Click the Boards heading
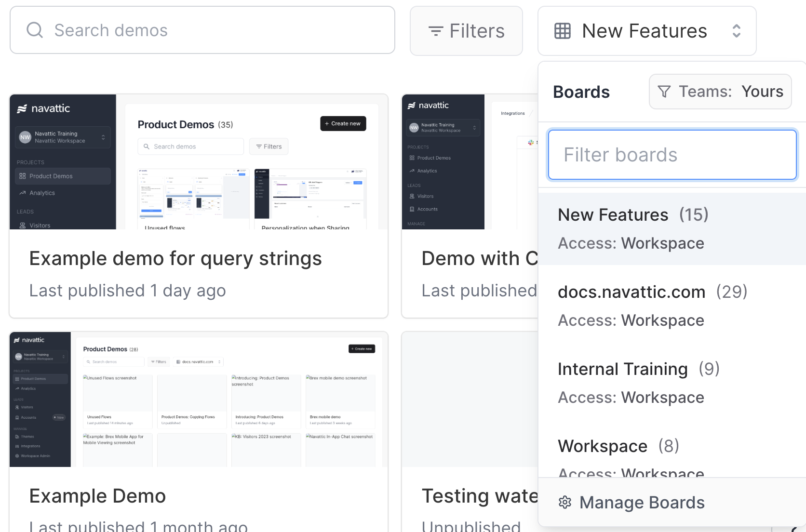 pyautogui.click(x=581, y=92)
